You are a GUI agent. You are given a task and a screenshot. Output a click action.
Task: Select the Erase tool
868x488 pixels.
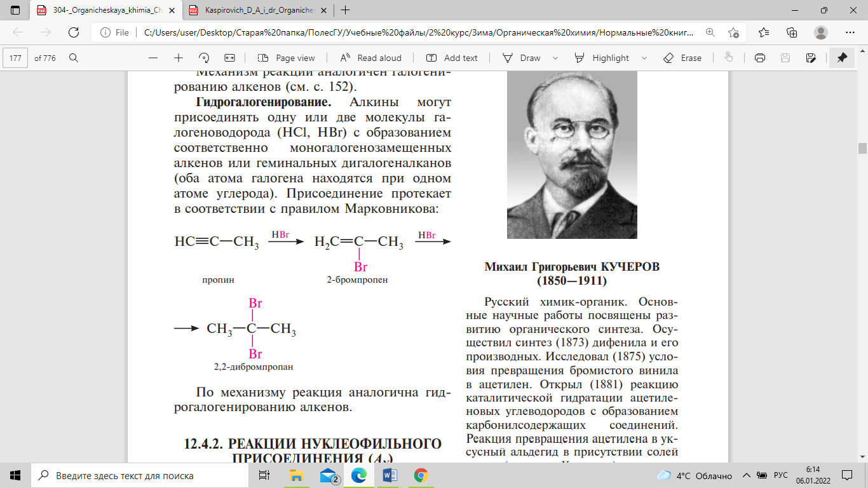coord(682,58)
